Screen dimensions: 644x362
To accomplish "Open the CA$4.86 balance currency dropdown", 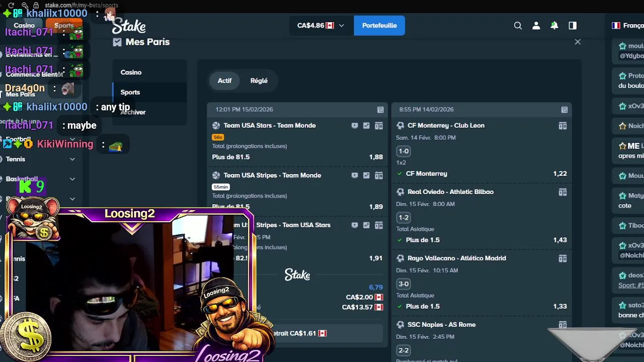I will tap(320, 26).
